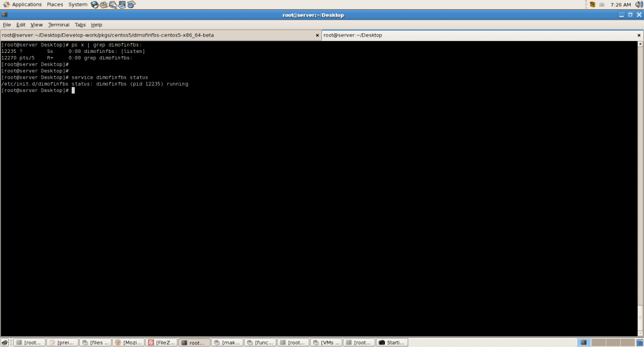Viewport: 644px width, 347px height.
Task: Switch to the '[root...' taskbar button after '[VMs ...'
Action: [x=359, y=343]
